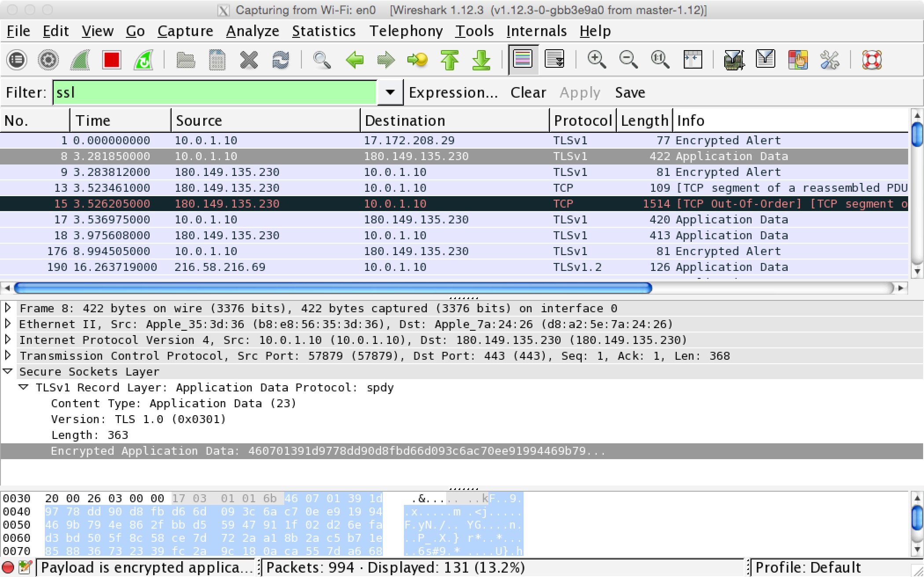Image resolution: width=924 pixels, height=577 pixels.
Task: Open the filter history dropdown arrow
Action: pos(390,92)
